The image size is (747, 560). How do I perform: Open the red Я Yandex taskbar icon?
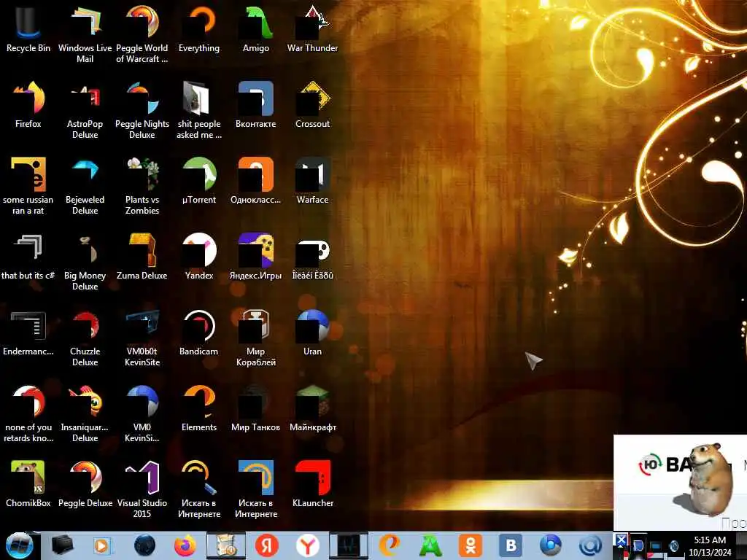click(x=267, y=545)
